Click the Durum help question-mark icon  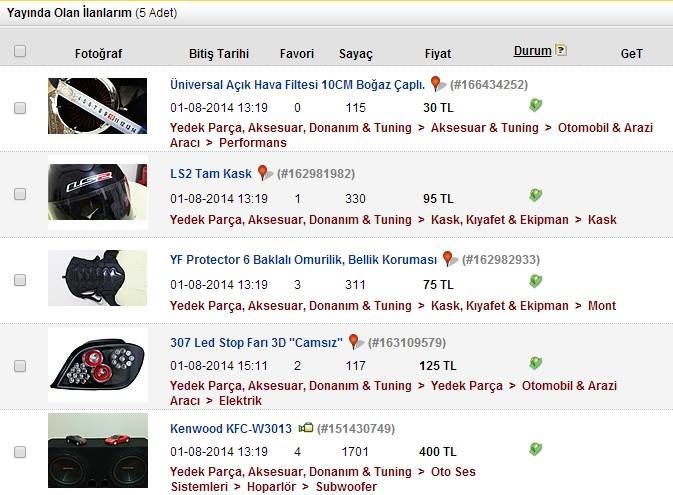(561, 50)
